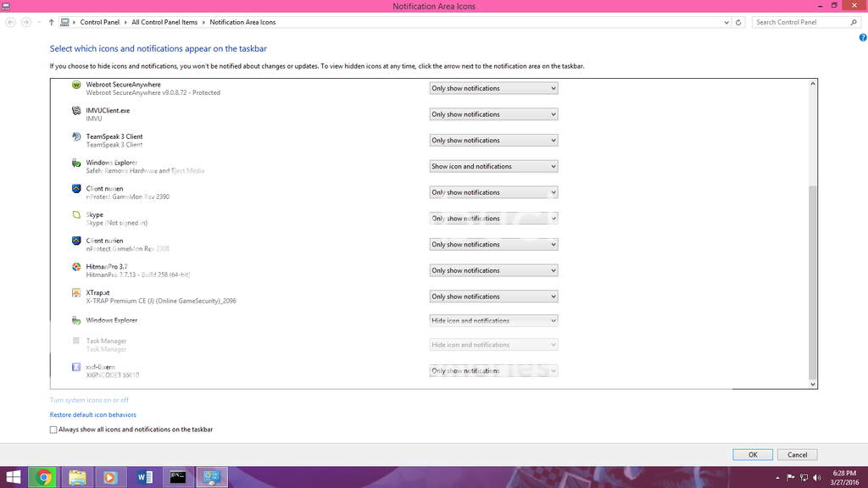
Task: Expand hidden icons arrow in system tray
Action: click(778, 476)
